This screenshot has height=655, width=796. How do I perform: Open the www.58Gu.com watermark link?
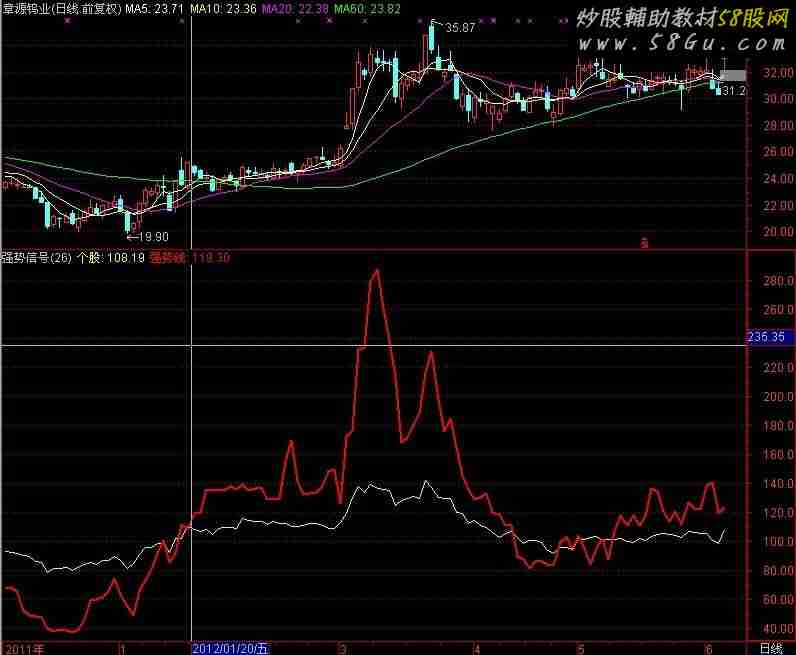coord(681,43)
